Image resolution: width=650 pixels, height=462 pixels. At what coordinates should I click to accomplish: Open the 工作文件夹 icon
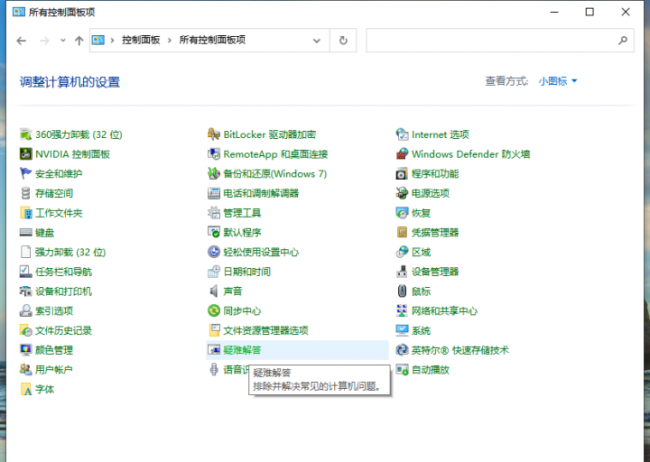click(x=26, y=213)
